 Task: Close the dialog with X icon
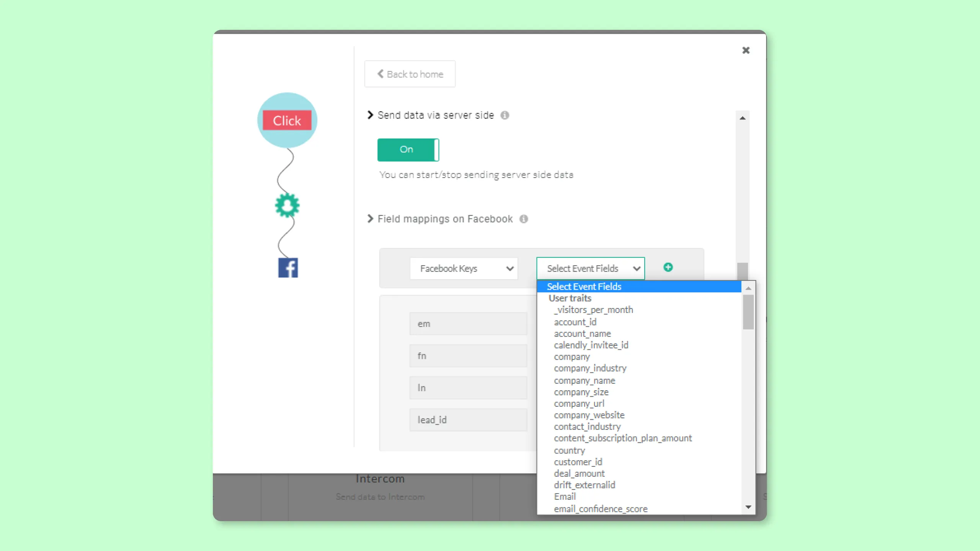point(746,50)
